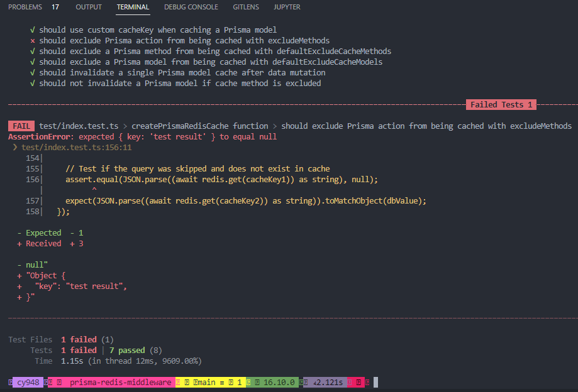This screenshot has height=392, width=578.
Task: Click the 'Failed Tests 1' badge
Action: point(501,104)
